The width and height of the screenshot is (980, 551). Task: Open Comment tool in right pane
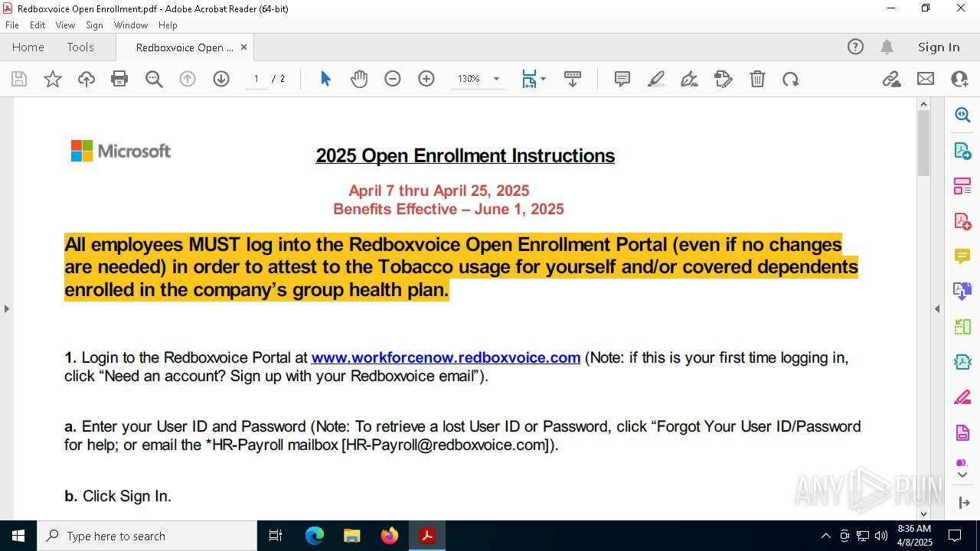click(962, 256)
